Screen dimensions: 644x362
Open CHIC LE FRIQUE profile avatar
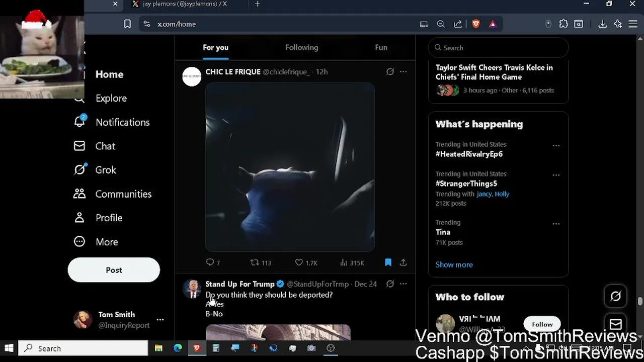(x=192, y=76)
